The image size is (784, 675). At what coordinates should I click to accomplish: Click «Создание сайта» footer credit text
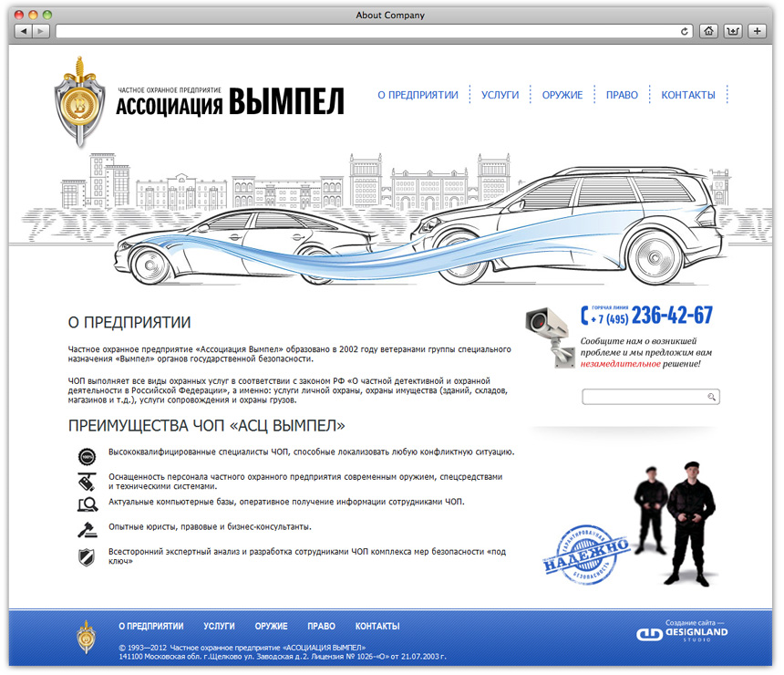coord(690,623)
